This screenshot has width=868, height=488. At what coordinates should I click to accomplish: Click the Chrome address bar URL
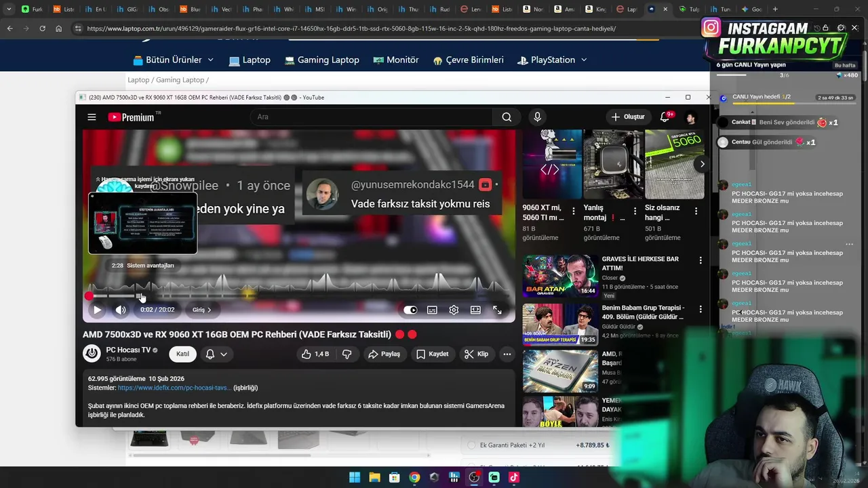351,28
